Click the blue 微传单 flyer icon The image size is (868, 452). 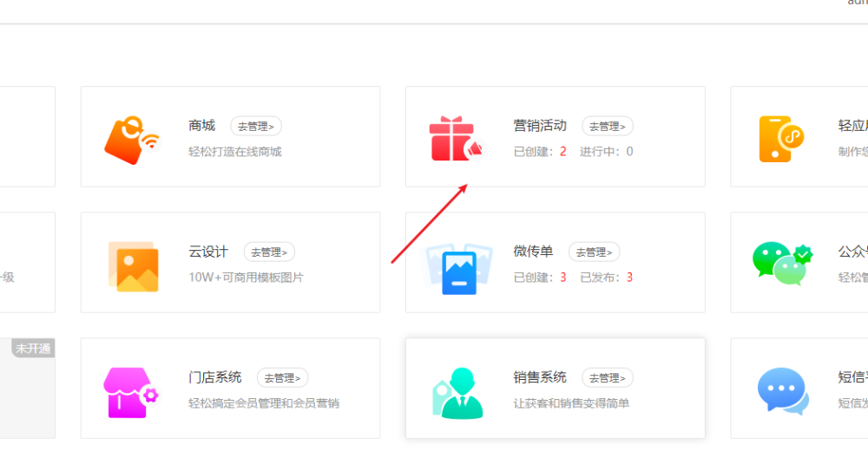(459, 268)
